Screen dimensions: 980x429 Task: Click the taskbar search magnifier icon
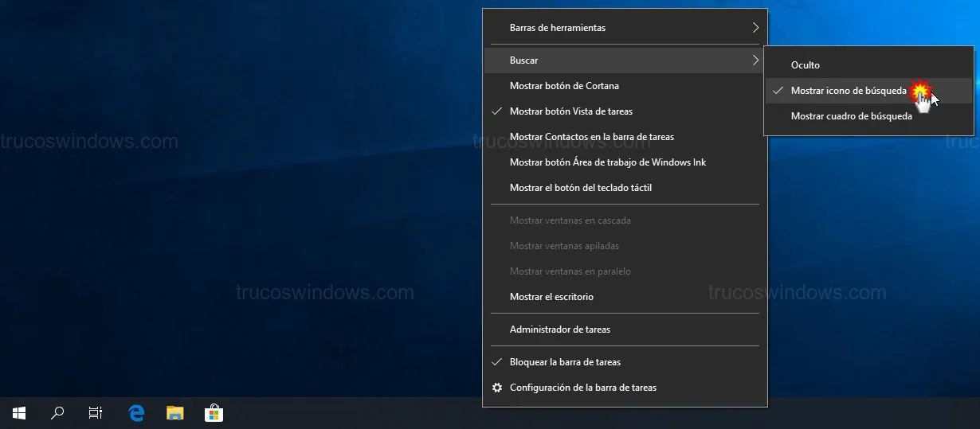[x=57, y=413]
